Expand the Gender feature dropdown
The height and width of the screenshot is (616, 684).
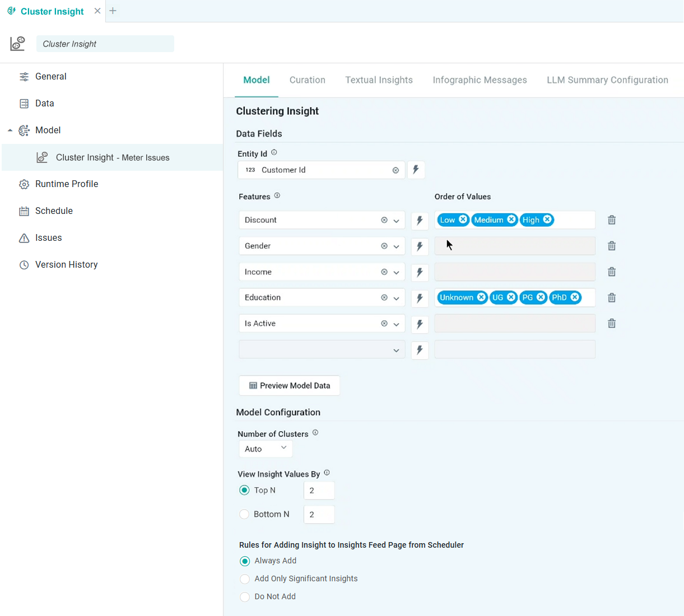(396, 246)
